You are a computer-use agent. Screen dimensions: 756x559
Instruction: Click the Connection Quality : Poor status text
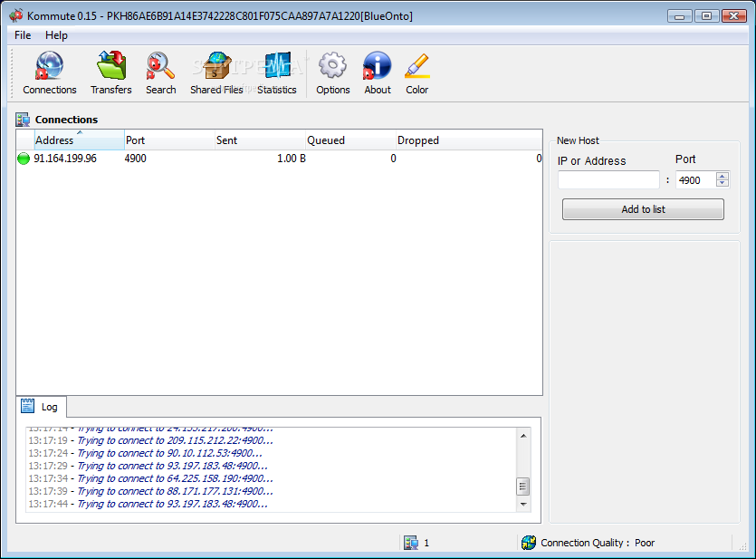pos(598,543)
